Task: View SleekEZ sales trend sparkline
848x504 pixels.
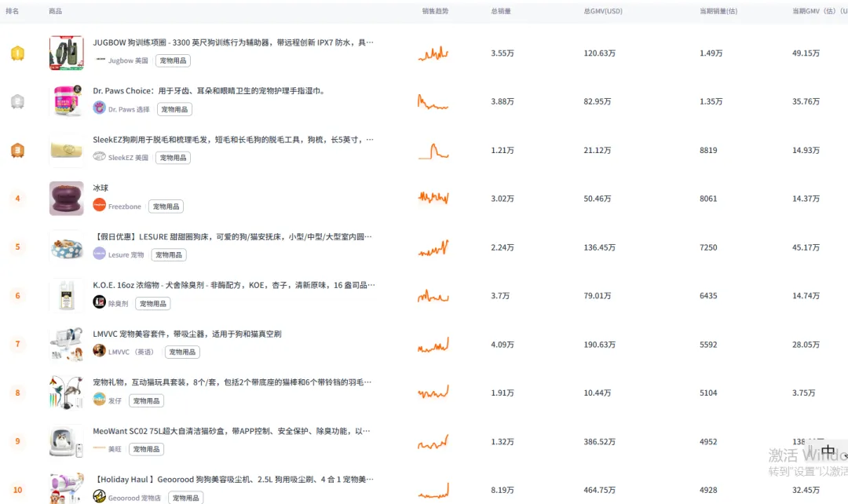Action: tap(433, 151)
